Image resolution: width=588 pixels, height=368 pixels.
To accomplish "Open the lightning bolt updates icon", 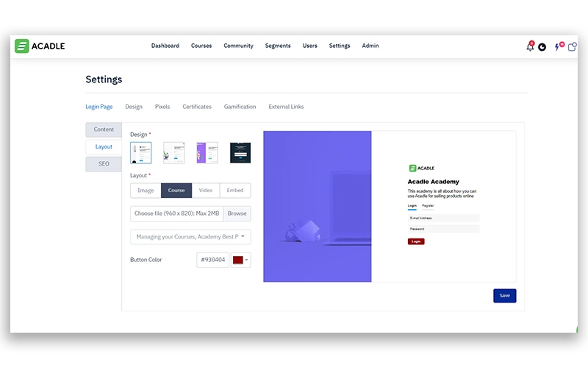I will (559, 46).
